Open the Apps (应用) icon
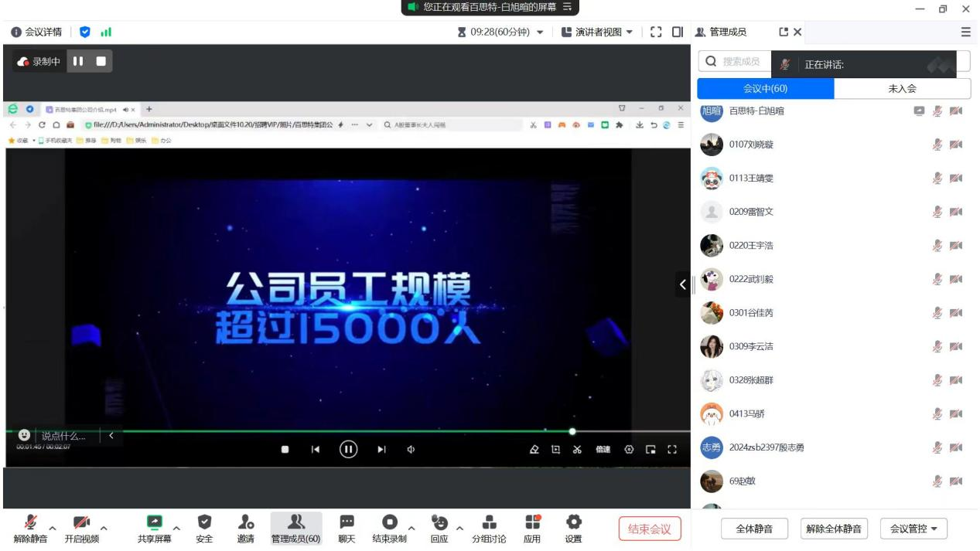The image size is (980, 551). tap(532, 523)
